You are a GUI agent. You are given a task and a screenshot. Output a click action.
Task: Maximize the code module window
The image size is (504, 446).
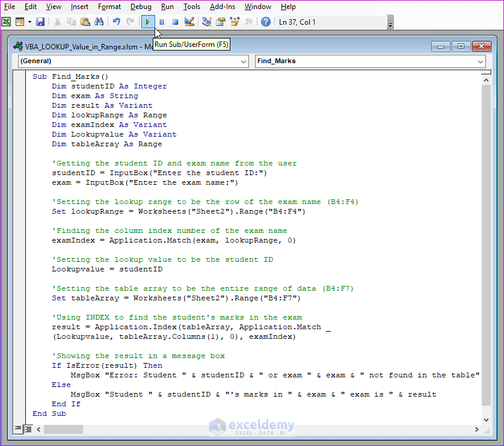461,46
